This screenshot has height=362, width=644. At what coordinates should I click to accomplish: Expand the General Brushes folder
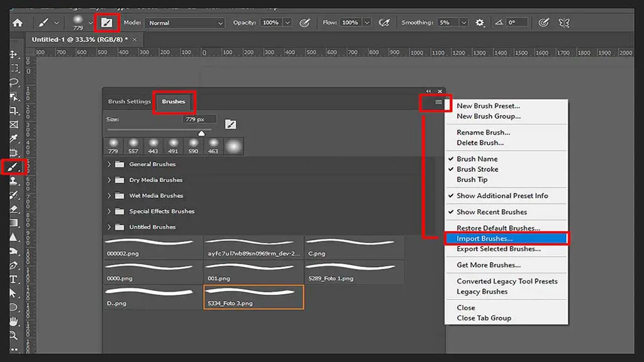coord(109,164)
